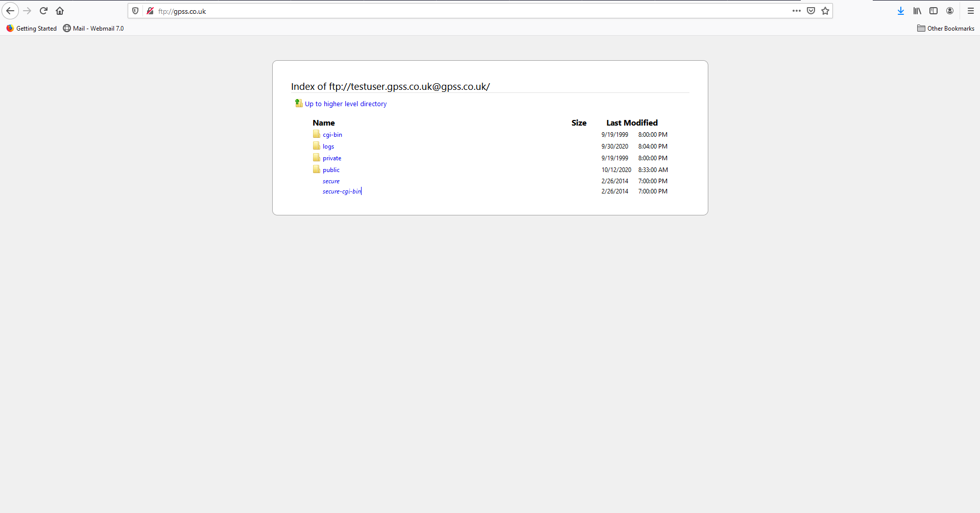Open Mail - Webmail 7.0 bookmark
Viewport: 980px width, 513px height.
[x=93, y=29]
